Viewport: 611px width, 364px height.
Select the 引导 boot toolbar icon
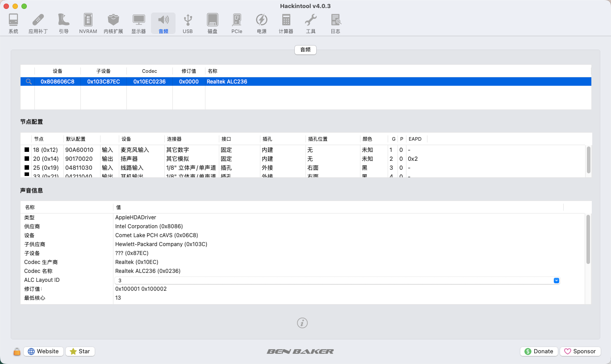[x=63, y=24]
